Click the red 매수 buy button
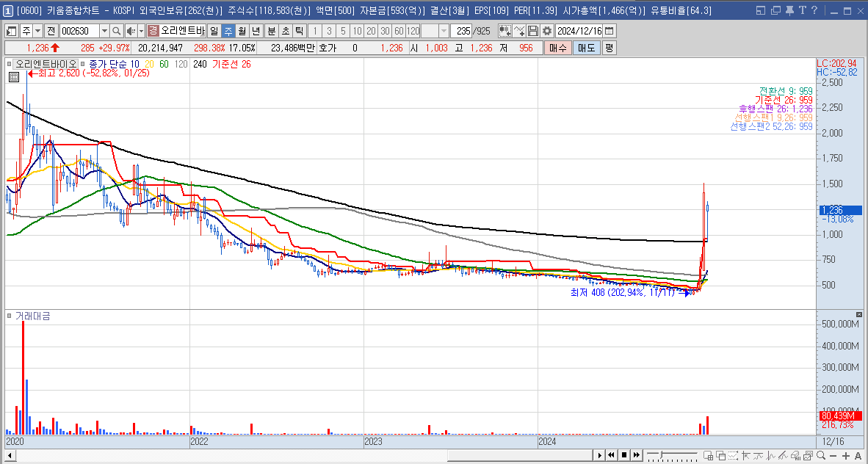The width and height of the screenshot is (868, 464). point(557,48)
